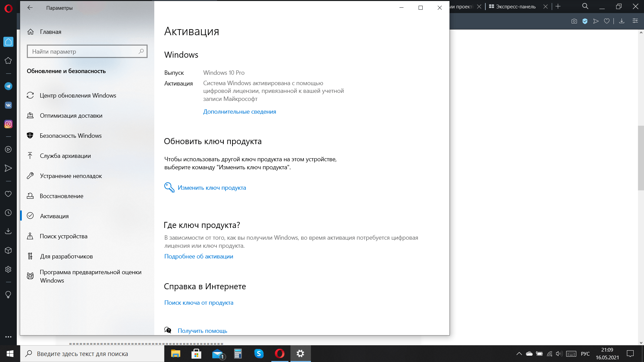Screen dimensions: 644x362
Task: Open Telegram in Opera sidebar
Action: (8, 86)
